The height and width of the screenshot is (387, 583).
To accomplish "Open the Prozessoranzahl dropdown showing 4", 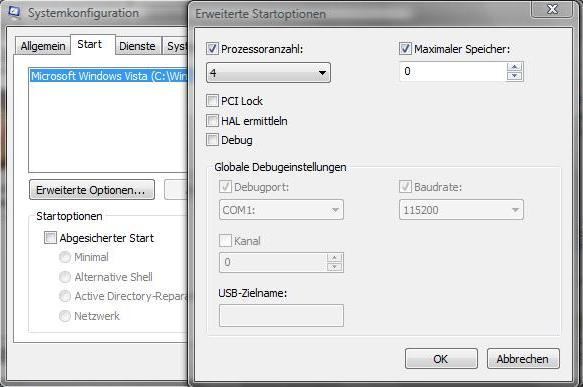I will (x=268, y=72).
